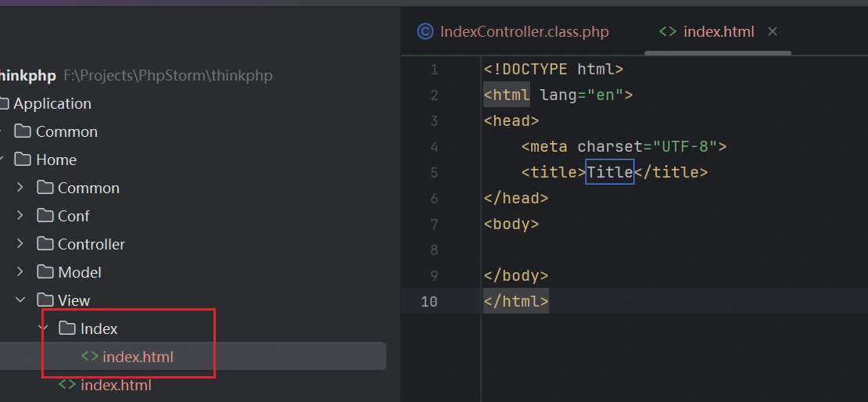The image size is (868, 402).
Task: Collapse the View folder chevron
Action: tap(21, 300)
